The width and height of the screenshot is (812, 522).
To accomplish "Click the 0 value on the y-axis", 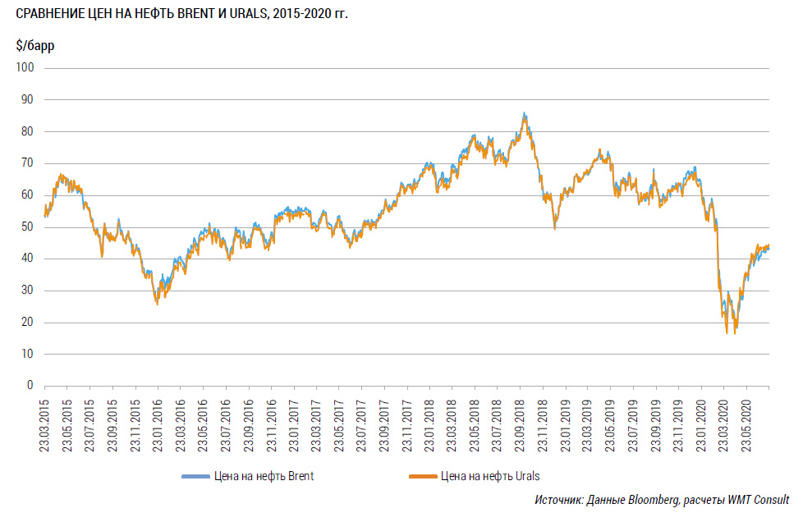I will [x=29, y=386].
